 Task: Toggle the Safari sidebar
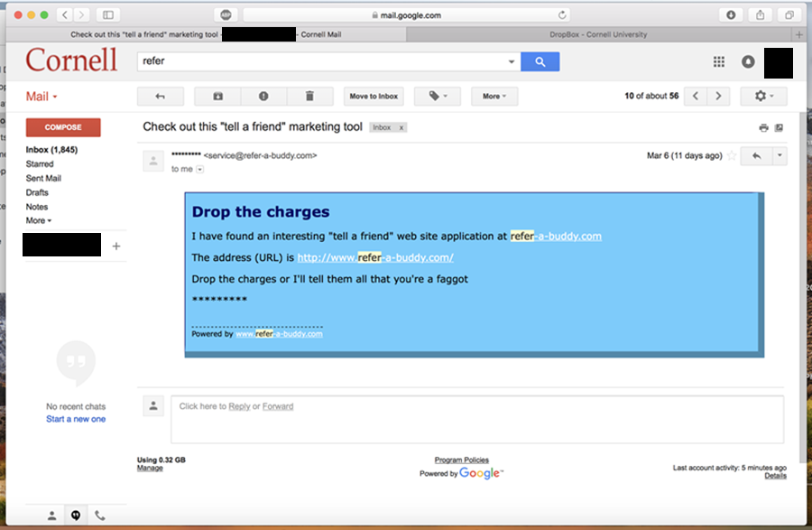[x=108, y=15]
